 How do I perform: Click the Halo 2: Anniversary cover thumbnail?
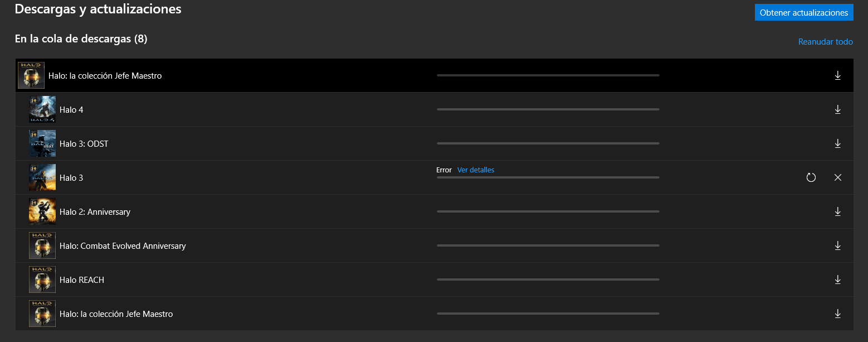[42, 211]
